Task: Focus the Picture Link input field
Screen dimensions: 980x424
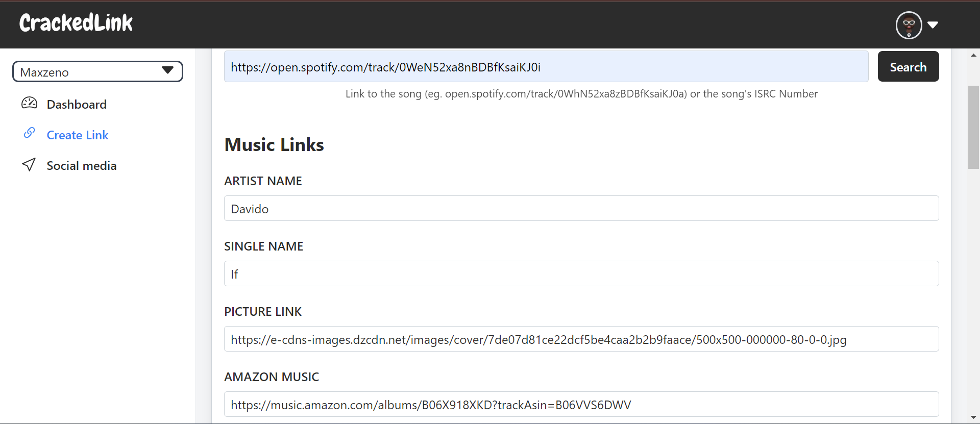Action: pyautogui.click(x=581, y=339)
